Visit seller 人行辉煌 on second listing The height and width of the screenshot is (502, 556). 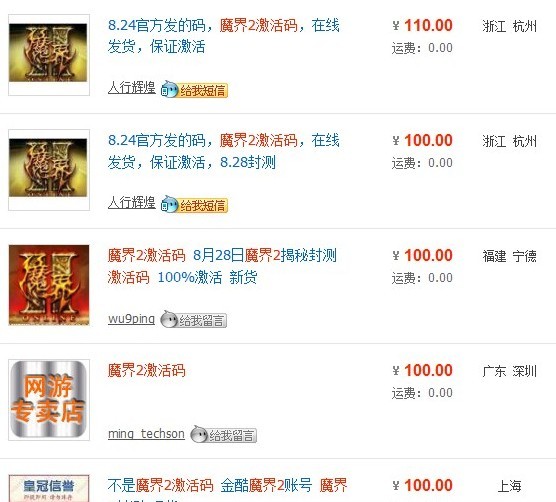click(x=132, y=202)
